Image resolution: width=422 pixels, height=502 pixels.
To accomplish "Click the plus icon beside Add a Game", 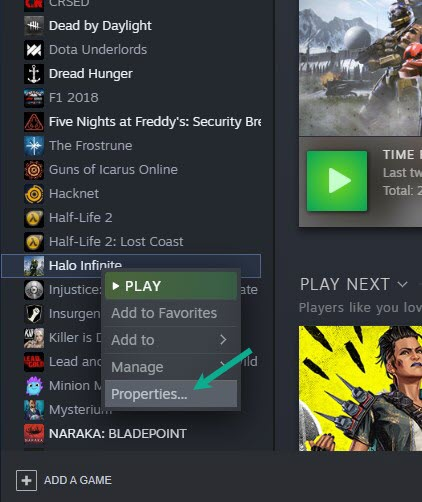I will click(x=26, y=480).
